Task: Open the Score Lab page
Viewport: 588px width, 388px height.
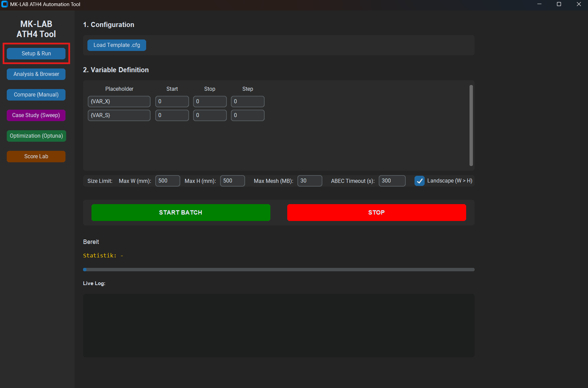Action: pos(36,157)
